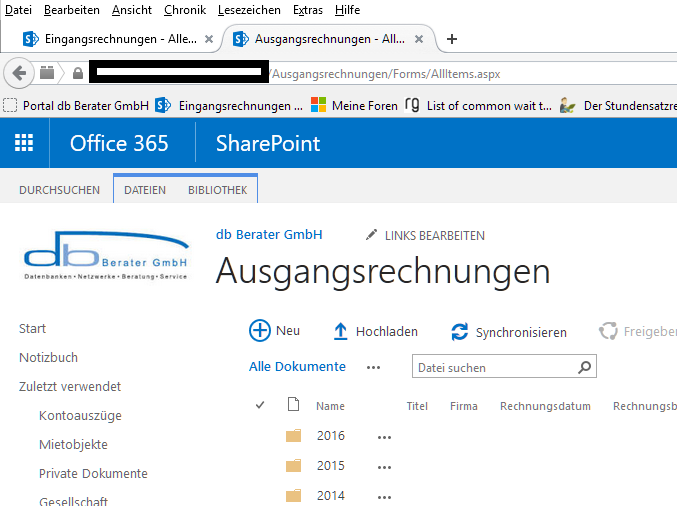Image resolution: width=677 pixels, height=506 pixels.
Task: Click the plus icon for Neu
Action: tap(260, 331)
